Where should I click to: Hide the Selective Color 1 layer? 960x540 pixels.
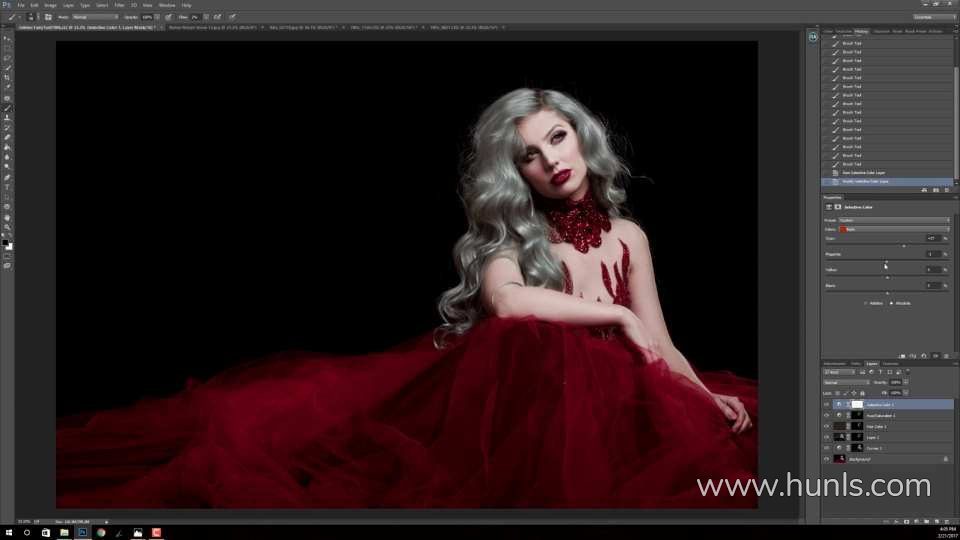[x=827, y=405]
